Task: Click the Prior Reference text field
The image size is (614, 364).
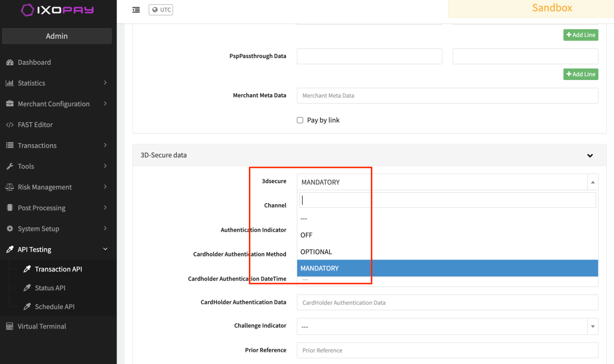Action: pyautogui.click(x=447, y=350)
